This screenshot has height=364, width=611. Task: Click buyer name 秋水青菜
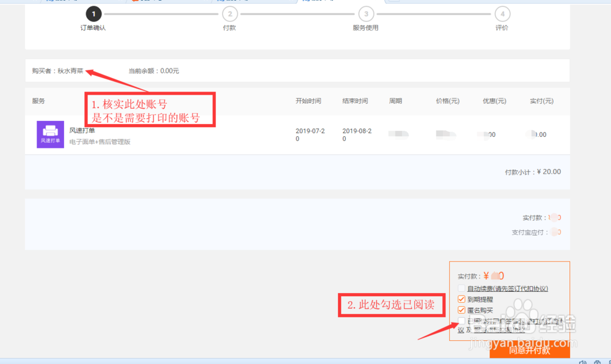pyautogui.click(x=70, y=71)
